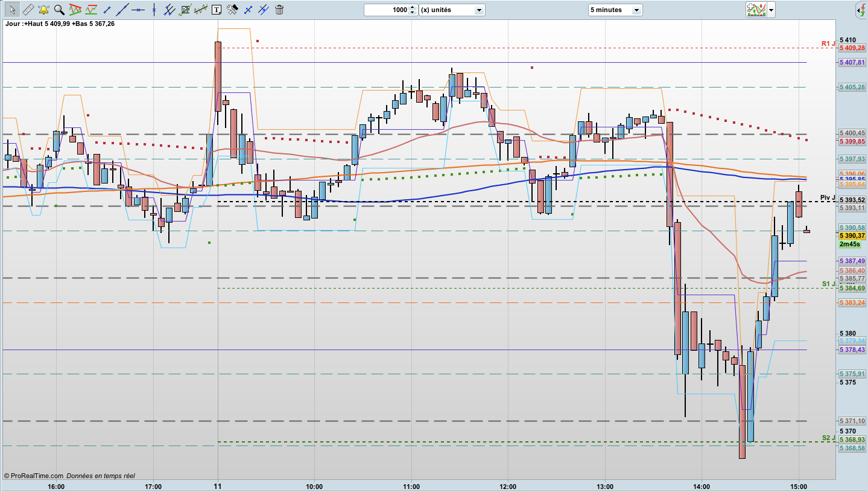Select the arrow cursor tool
This screenshot has height=492, width=868.
[12, 10]
